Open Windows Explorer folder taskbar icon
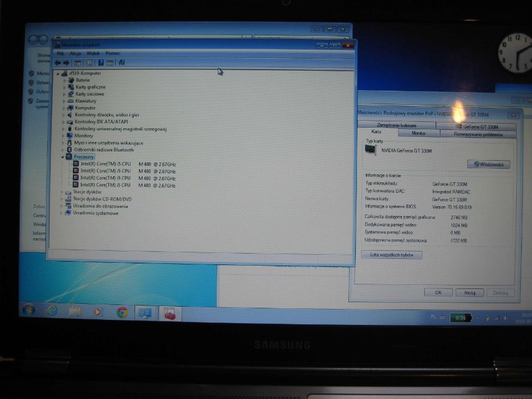 [75, 311]
